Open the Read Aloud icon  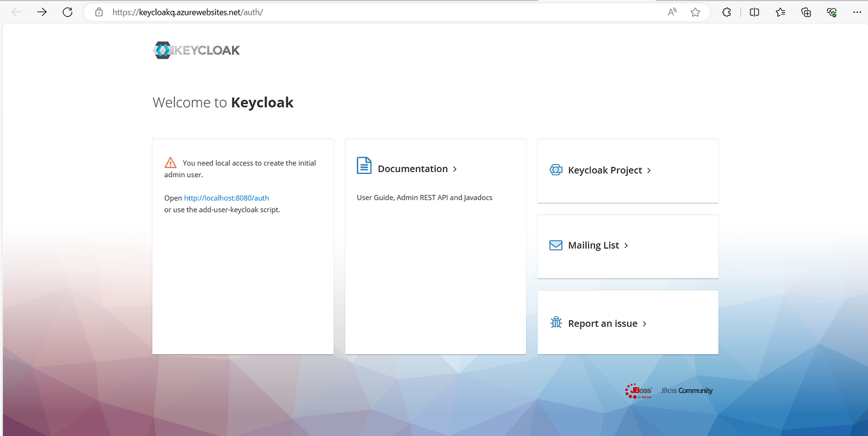tap(672, 12)
